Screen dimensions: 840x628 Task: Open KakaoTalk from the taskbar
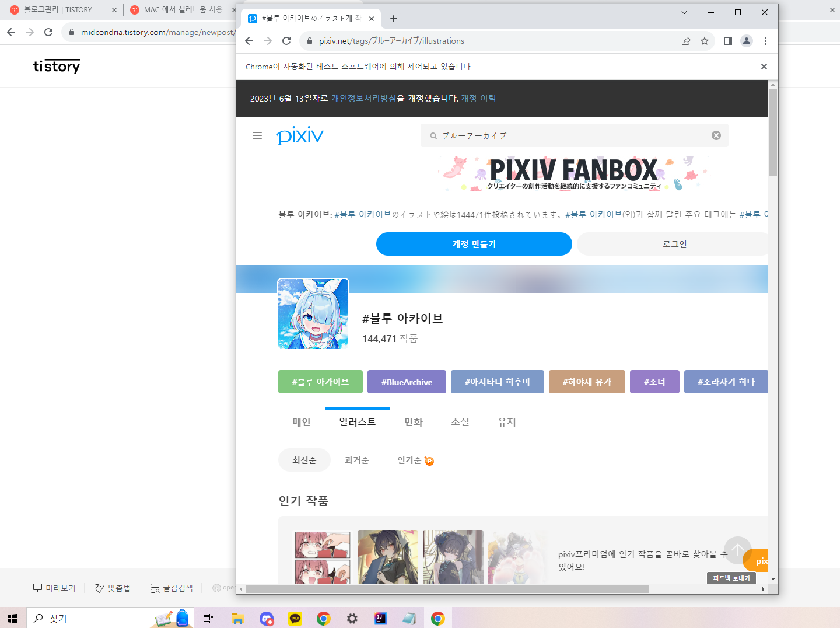click(295, 618)
